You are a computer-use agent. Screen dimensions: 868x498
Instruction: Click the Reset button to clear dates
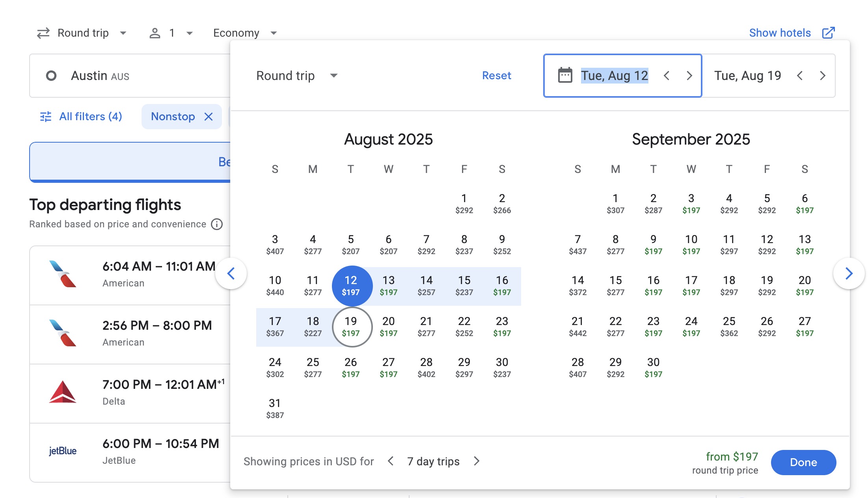point(497,75)
